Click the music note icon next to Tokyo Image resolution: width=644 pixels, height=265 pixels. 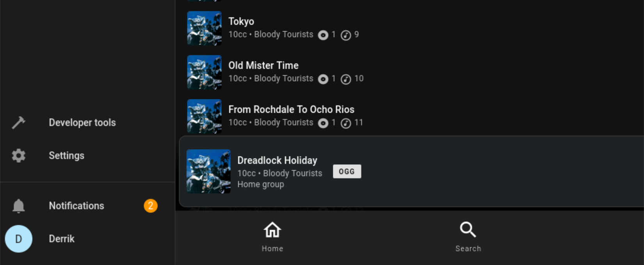(347, 35)
